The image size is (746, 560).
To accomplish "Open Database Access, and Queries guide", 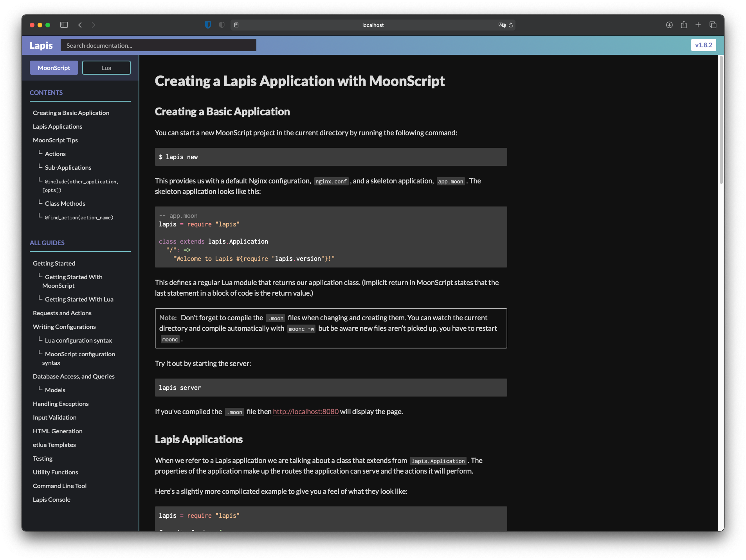I will (74, 376).
